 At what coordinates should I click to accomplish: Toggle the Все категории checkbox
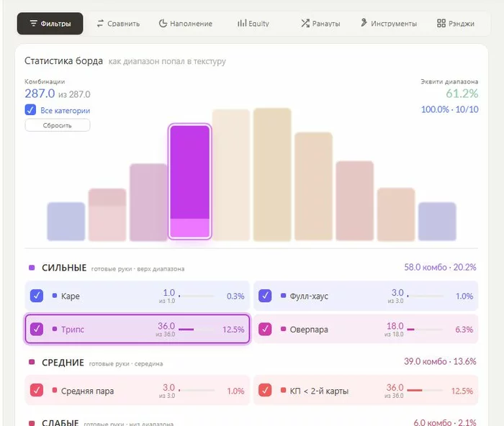30,110
